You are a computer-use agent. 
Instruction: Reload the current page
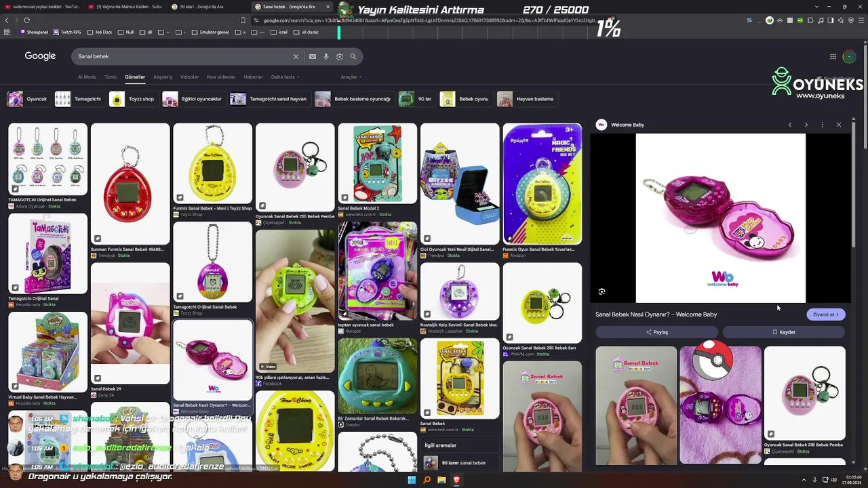click(x=28, y=20)
